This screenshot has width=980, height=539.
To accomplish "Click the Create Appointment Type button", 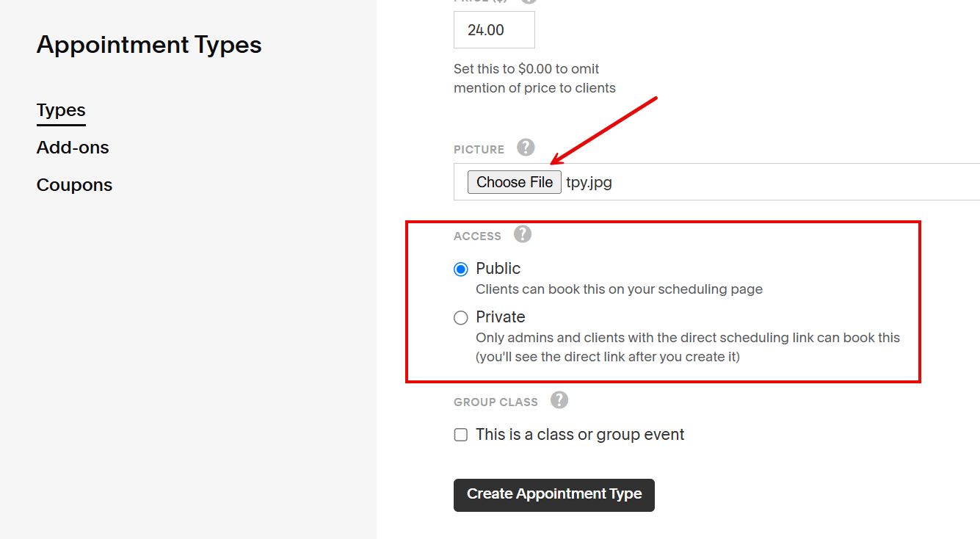I will [553, 495].
